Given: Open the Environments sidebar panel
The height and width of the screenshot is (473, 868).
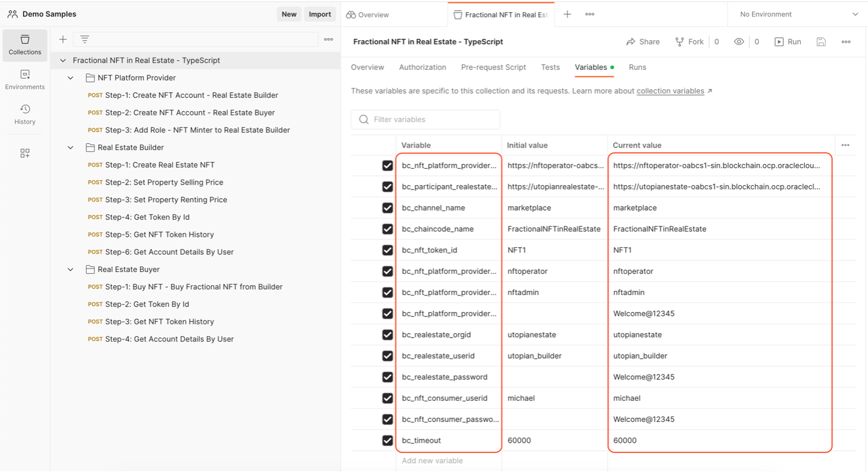Looking at the screenshot, I should point(25,80).
